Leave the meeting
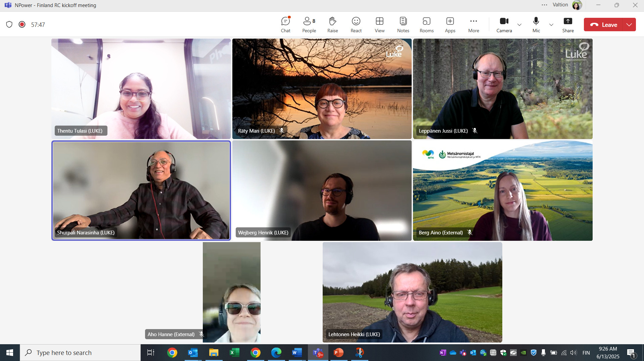The height and width of the screenshot is (361, 644). [604, 25]
